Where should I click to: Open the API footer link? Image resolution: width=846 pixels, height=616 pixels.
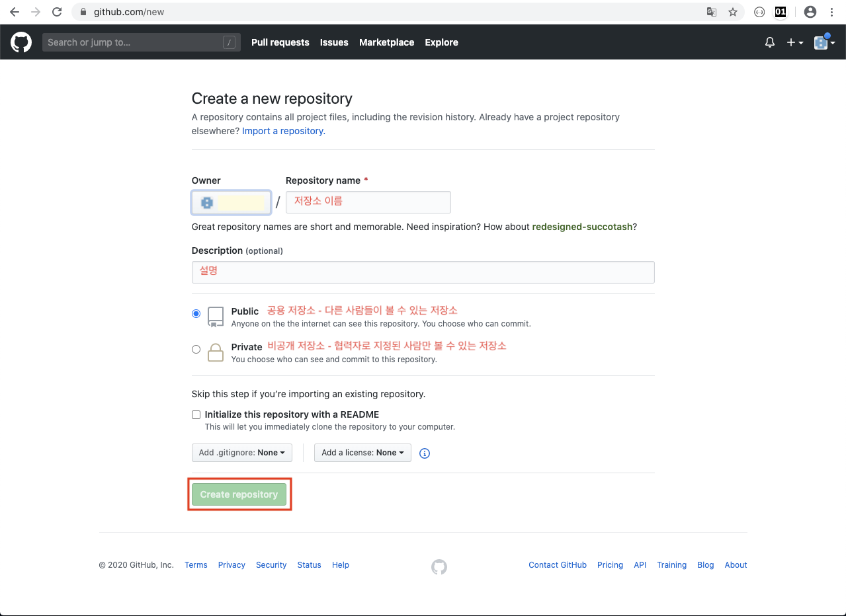(x=640, y=565)
